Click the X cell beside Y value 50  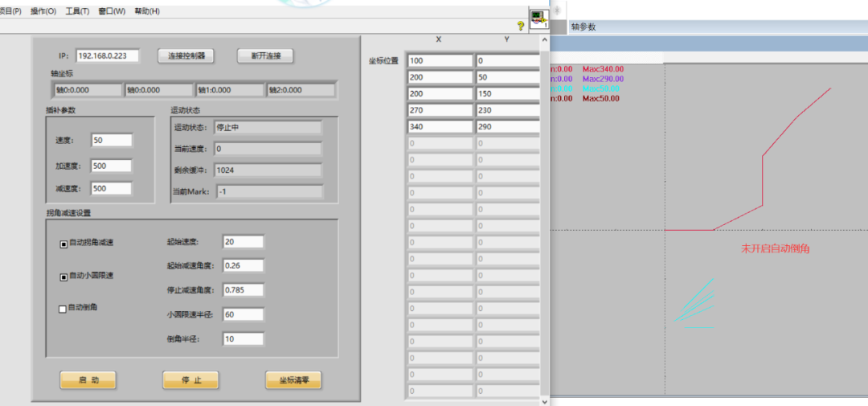tap(440, 77)
